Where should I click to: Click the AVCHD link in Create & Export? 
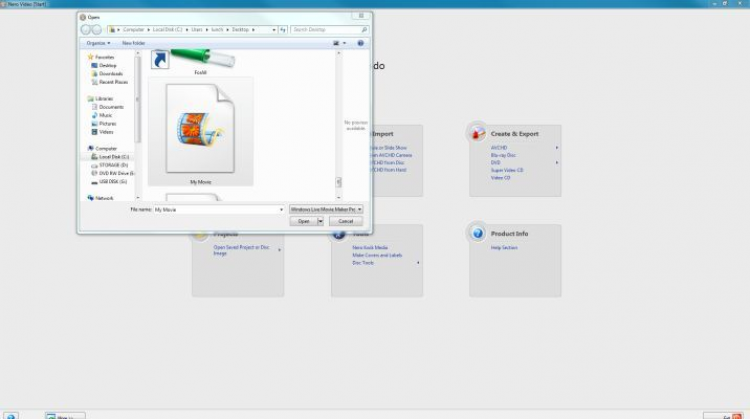tap(499, 148)
